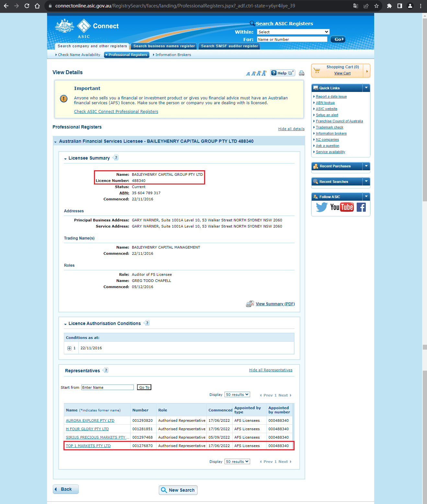Click the PDF icon beside View Summary

[250, 304]
